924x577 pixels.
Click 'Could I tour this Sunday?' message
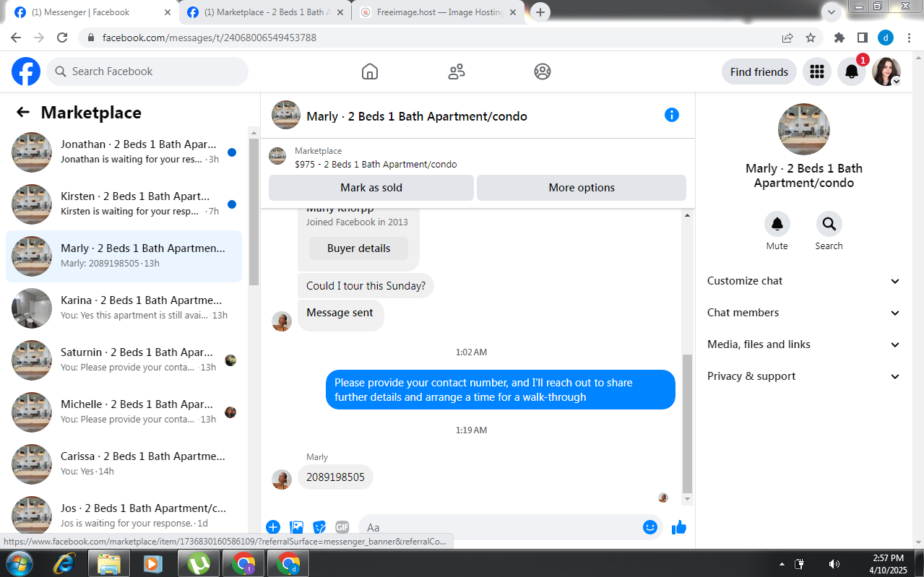(x=366, y=286)
